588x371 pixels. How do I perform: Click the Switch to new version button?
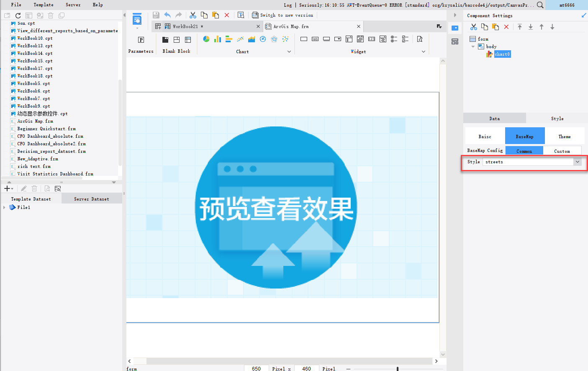click(x=282, y=15)
